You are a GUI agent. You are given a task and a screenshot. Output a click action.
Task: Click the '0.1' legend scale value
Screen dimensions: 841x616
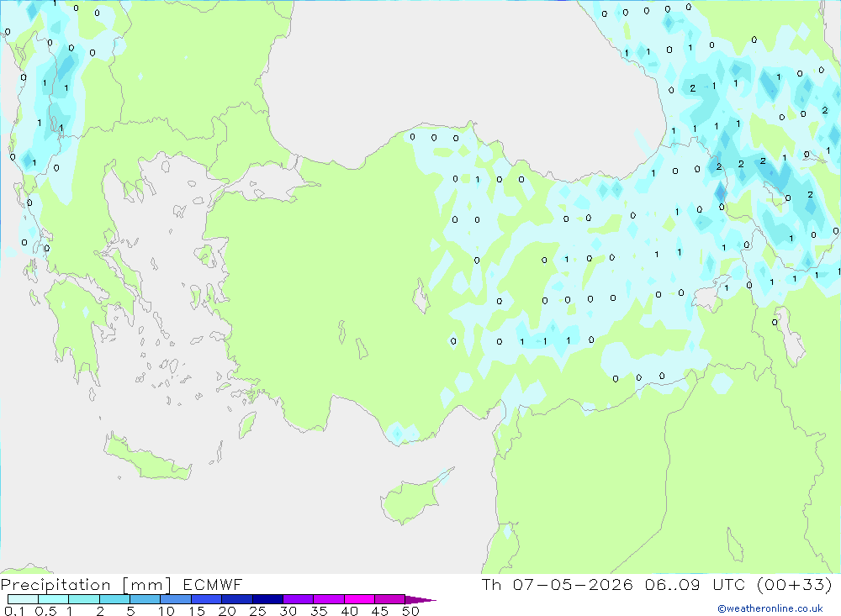click(x=14, y=611)
